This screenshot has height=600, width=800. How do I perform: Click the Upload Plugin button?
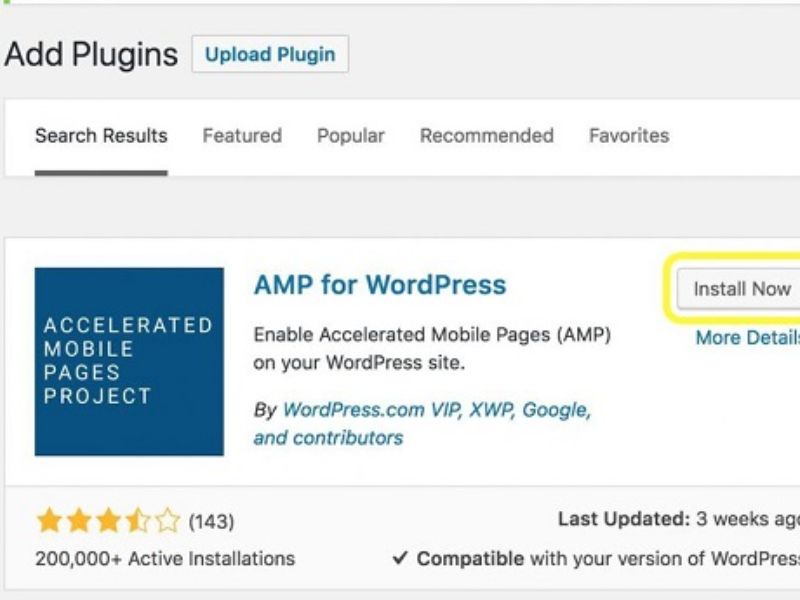270,54
